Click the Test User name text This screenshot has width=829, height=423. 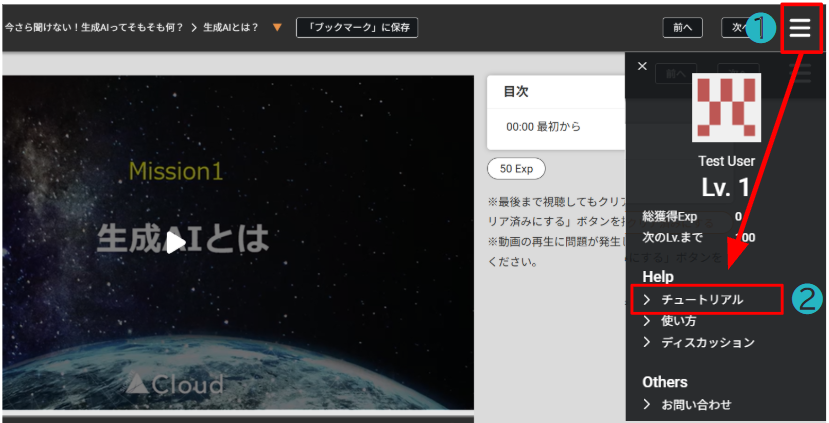(x=726, y=161)
